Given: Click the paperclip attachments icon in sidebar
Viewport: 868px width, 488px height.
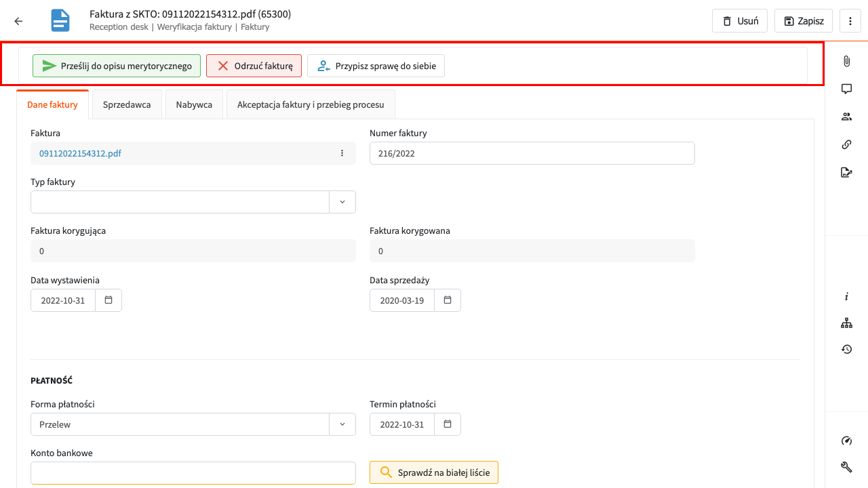Looking at the screenshot, I should coord(846,61).
